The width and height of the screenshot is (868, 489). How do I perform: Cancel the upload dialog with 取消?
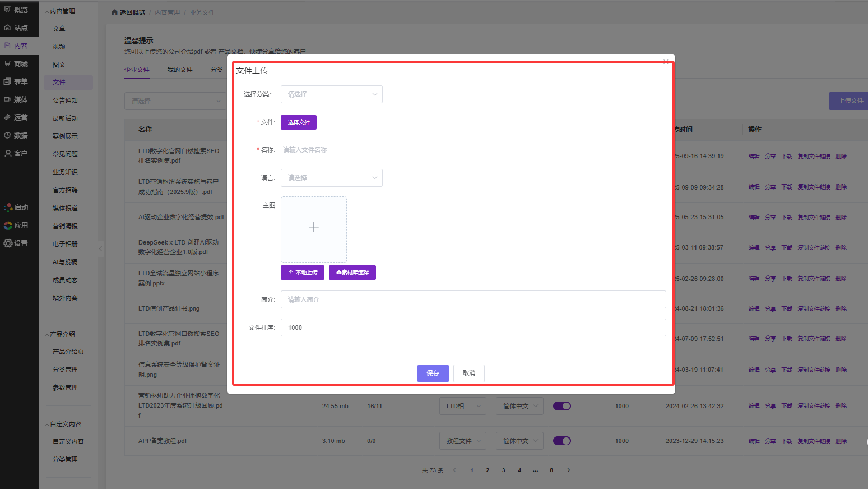point(469,373)
